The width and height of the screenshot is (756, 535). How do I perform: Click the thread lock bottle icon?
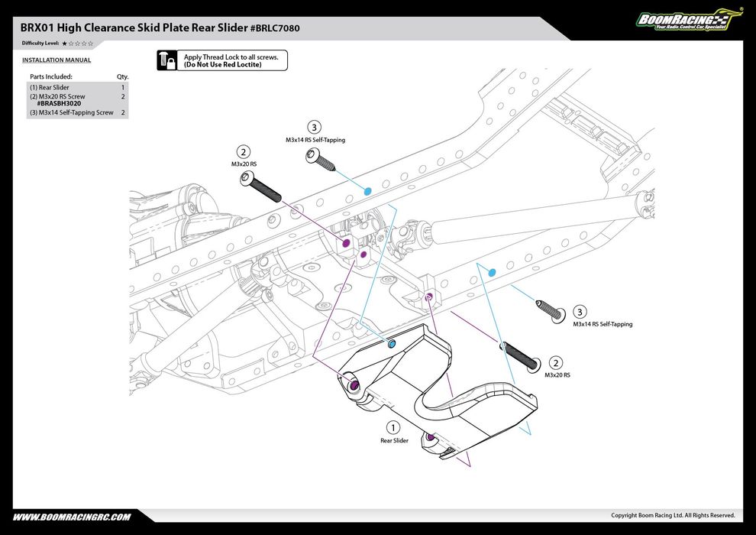tap(167, 60)
